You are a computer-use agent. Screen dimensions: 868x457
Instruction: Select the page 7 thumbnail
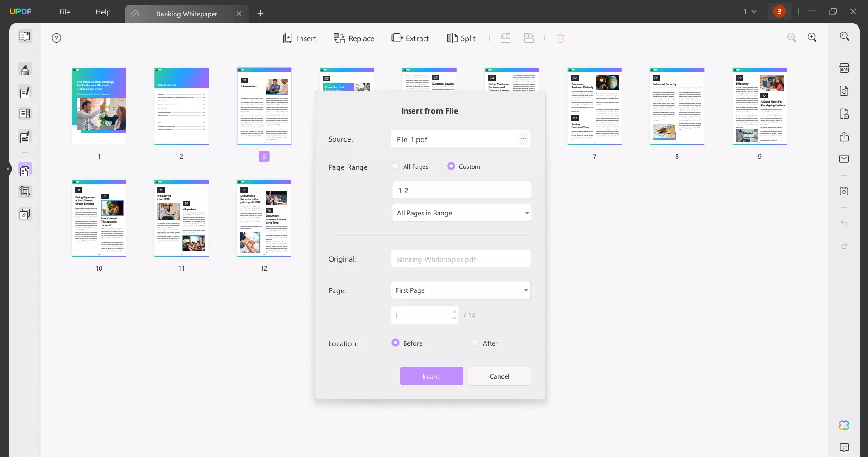[594, 107]
